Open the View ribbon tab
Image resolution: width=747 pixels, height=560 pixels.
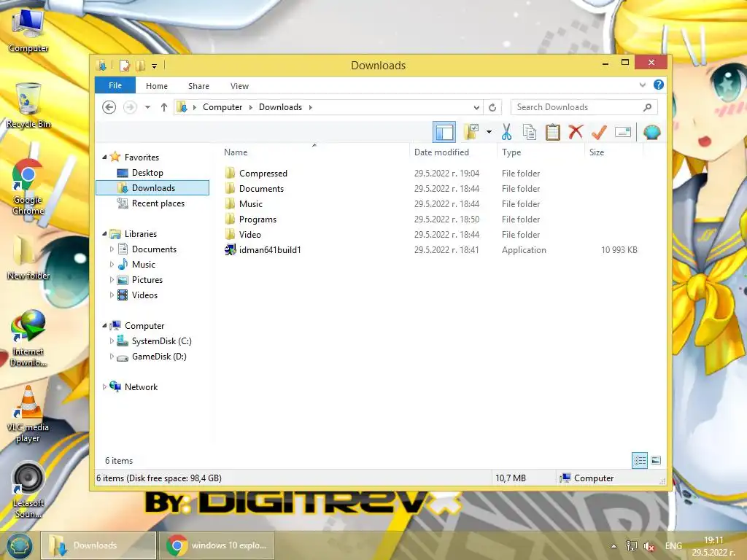tap(239, 86)
